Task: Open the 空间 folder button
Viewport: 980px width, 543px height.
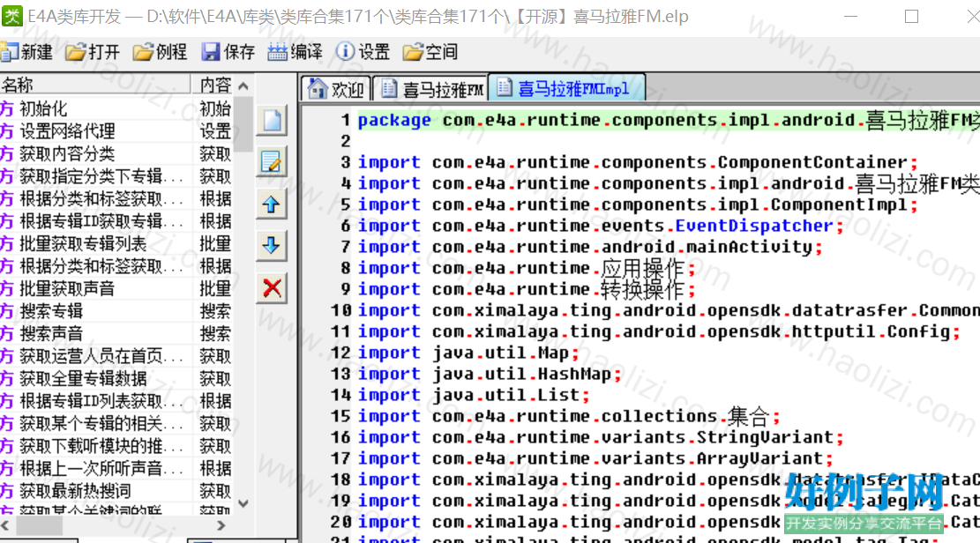Action: click(430, 52)
